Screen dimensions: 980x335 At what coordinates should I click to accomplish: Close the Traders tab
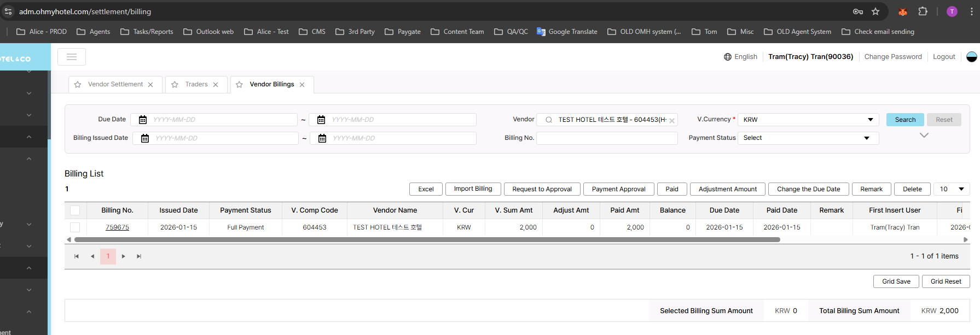click(x=216, y=85)
